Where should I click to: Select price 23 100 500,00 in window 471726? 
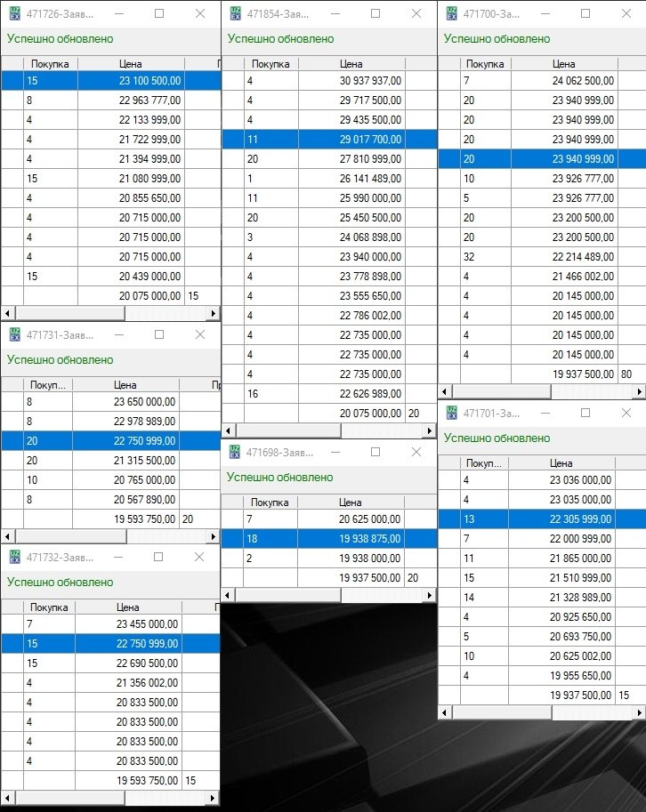pos(131,81)
